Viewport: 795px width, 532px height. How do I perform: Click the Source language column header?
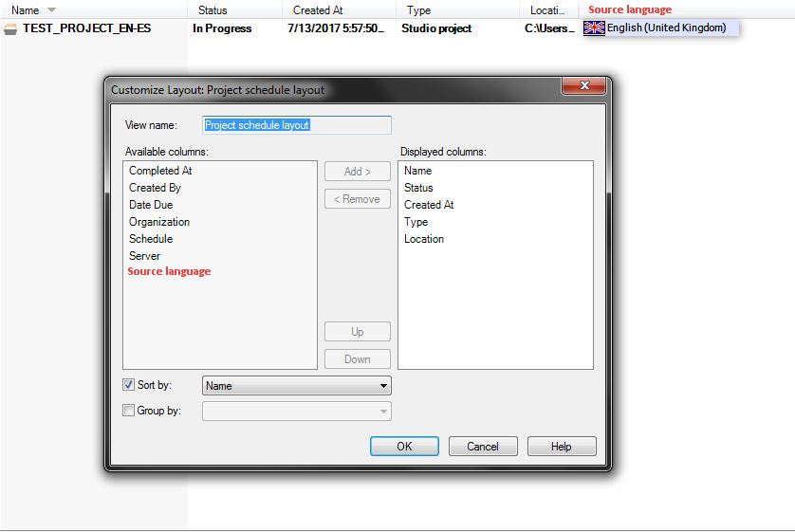630,9
